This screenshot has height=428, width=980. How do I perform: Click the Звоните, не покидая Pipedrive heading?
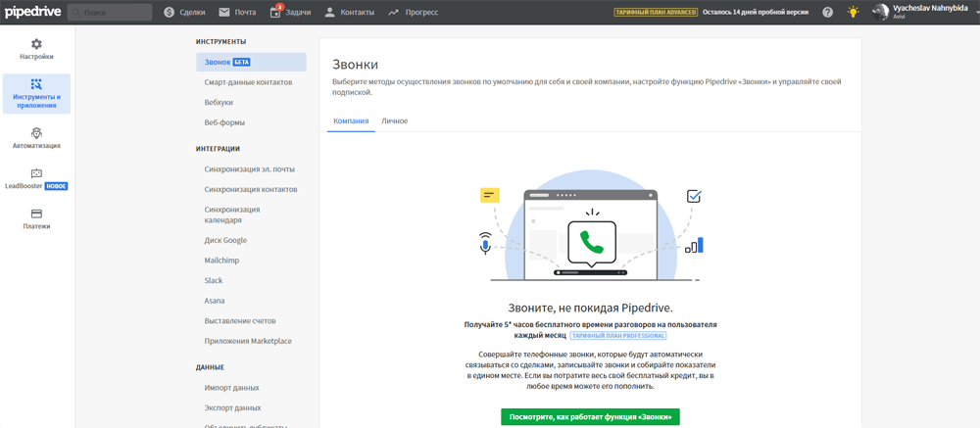[x=591, y=308]
